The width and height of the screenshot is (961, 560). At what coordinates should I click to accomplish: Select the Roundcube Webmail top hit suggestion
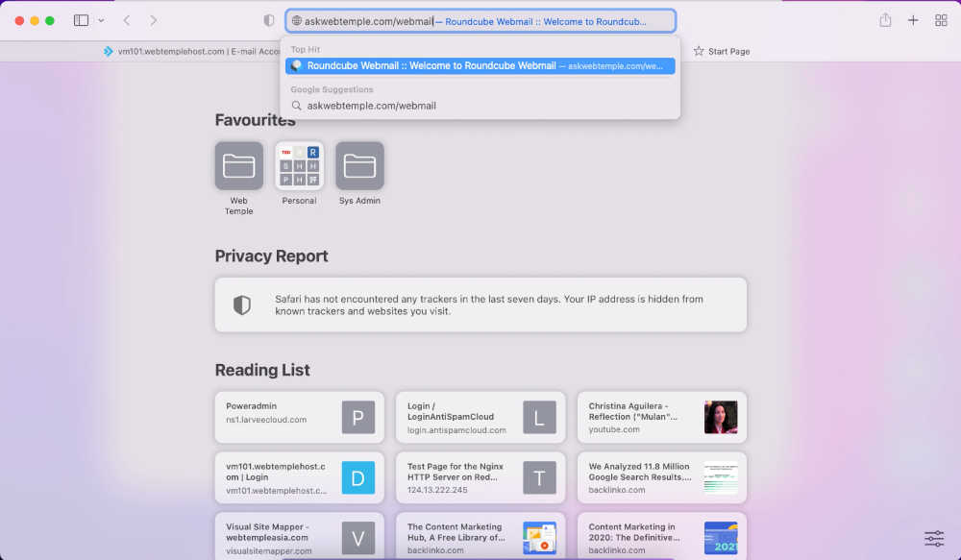(x=480, y=65)
